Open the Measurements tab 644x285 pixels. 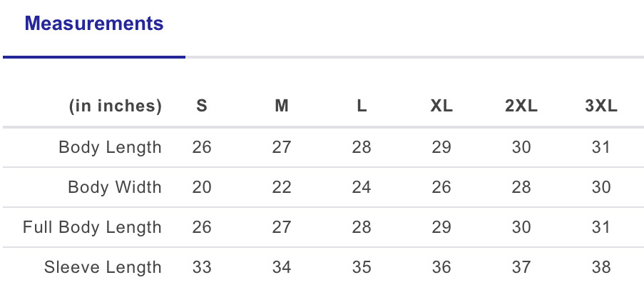click(x=94, y=24)
